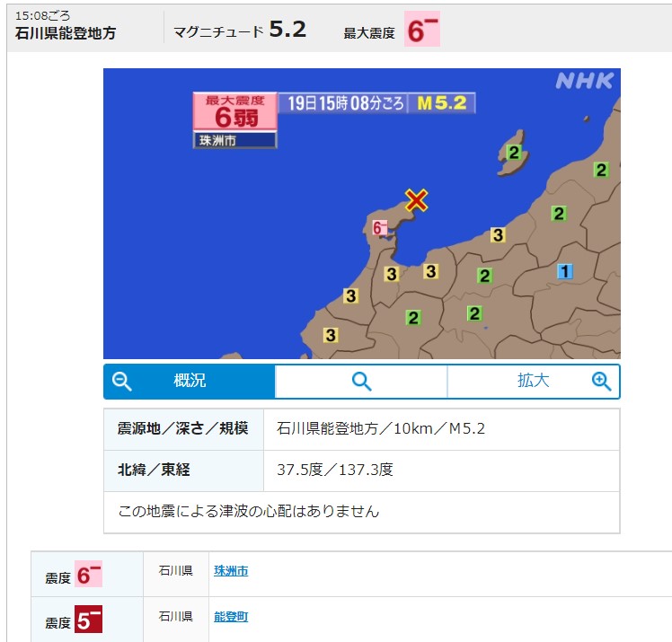Click the 最大震度 6弱 banner on map
This screenshot has width=672, height=642.
click(x=234, y=111)
